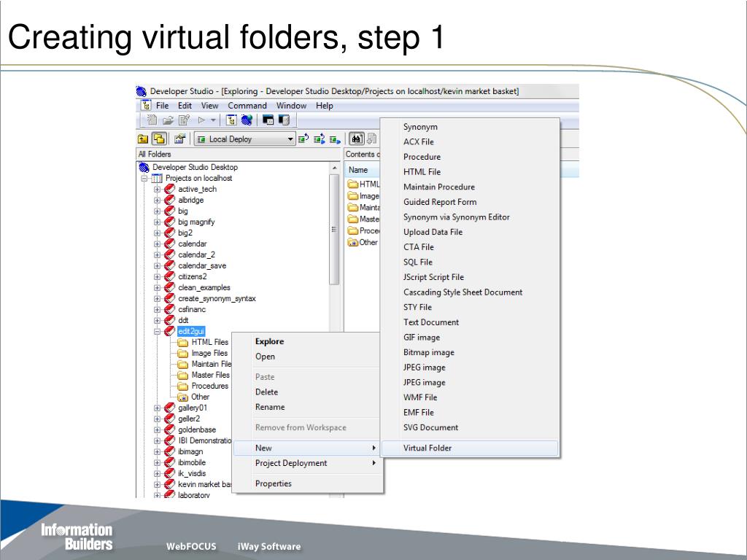The height and width of the screenshot is (560, 747).
Task: Click the deploy scenario refresh icon
Action: [303, 139]
